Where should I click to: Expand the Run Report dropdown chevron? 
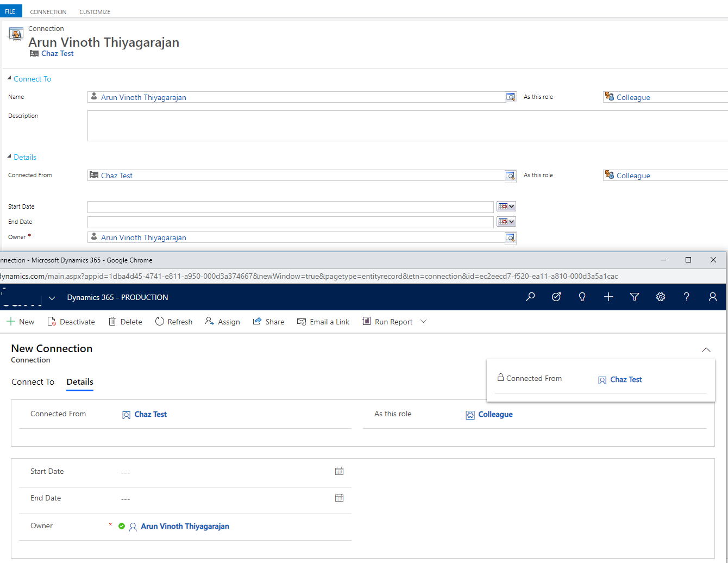(424, 322)
